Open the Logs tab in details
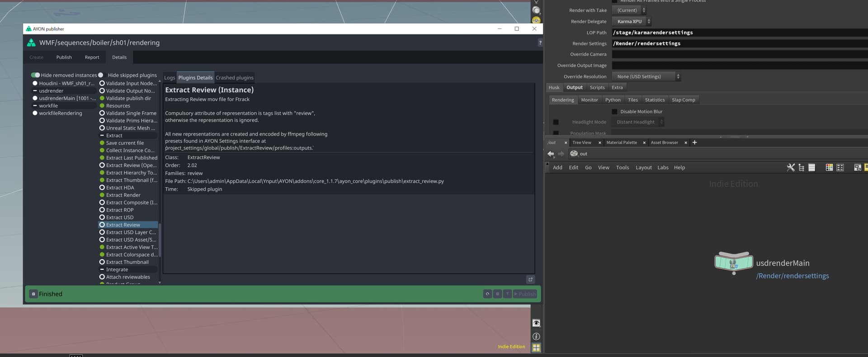The image size is (868, 357). pos(170,78)
